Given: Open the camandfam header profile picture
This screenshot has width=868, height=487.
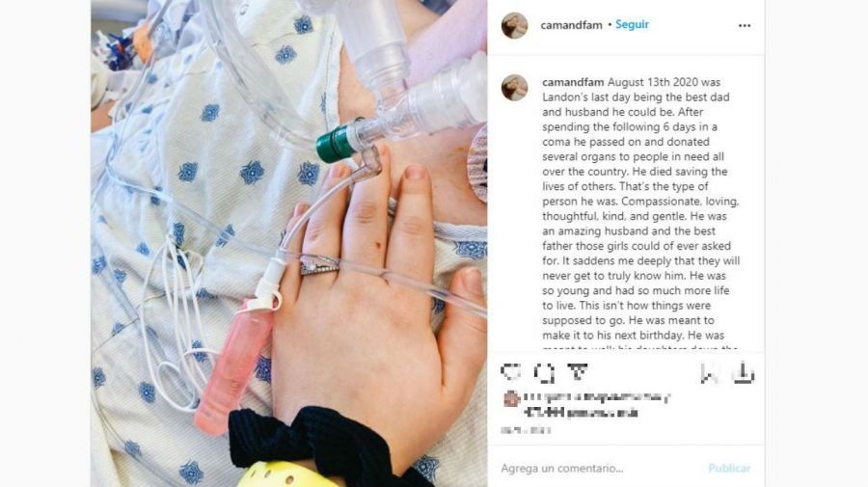Looking at the screenshot, I should [x=514, y=25].
